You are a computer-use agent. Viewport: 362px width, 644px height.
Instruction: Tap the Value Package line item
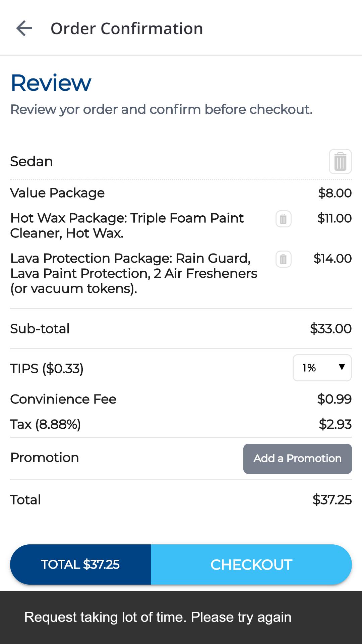pos(181,193)
